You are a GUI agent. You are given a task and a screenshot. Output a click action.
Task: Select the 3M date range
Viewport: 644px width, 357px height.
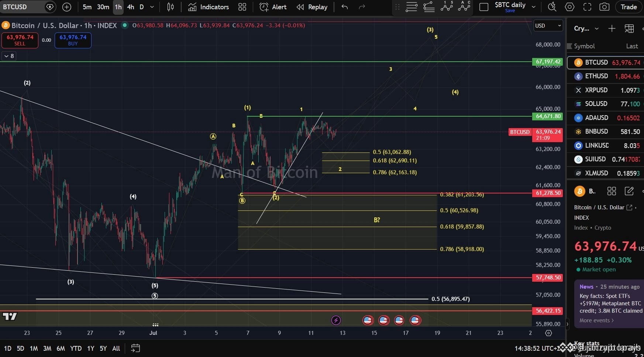(x=47, y=348)
